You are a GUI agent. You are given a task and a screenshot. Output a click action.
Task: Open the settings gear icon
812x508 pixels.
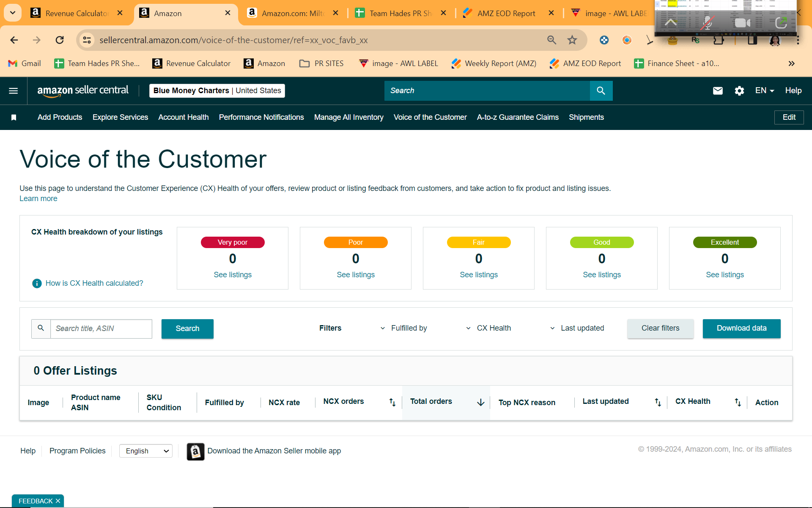(x=739, y=91)
